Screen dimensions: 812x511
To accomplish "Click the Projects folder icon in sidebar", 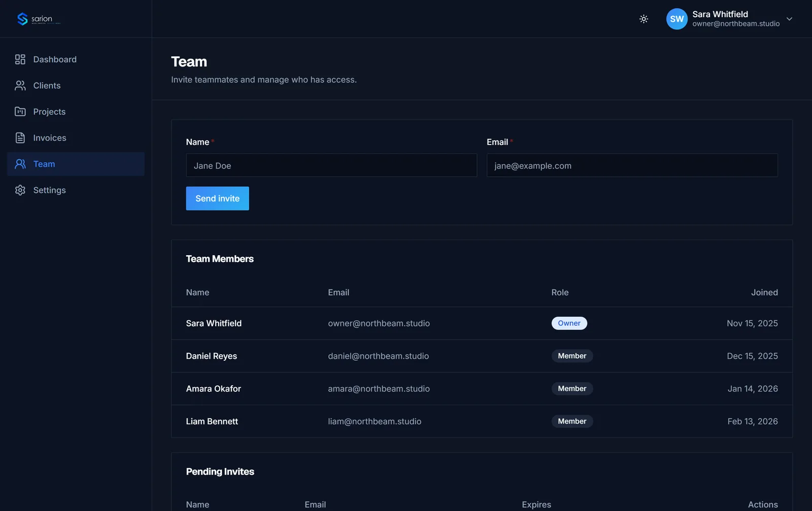I will [20, 112].
